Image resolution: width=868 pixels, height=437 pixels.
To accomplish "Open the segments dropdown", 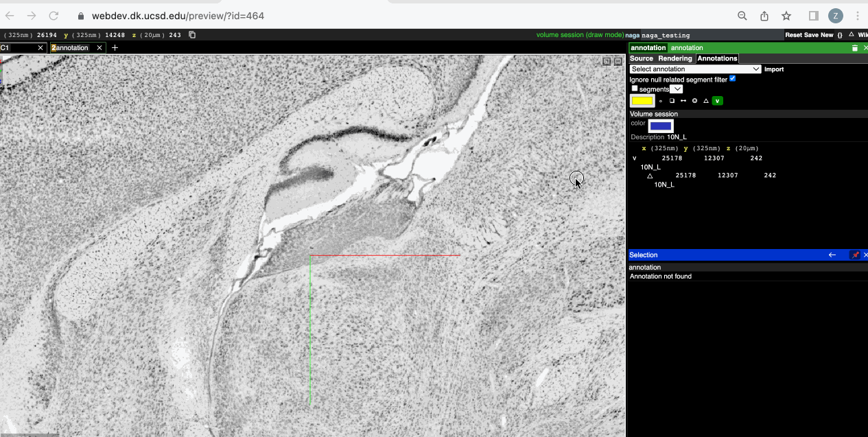I will tap(677, 89).
